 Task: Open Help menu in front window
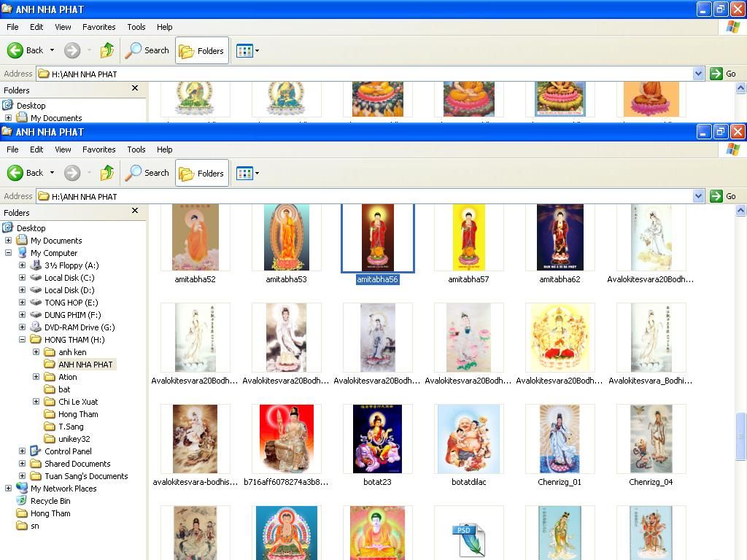(164, 149)
